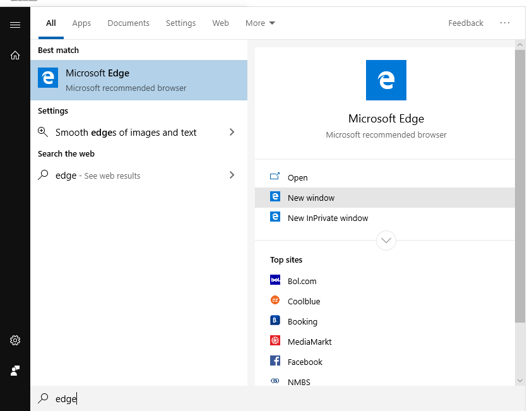Click the scrollbar up arrow

click(520, 44)
